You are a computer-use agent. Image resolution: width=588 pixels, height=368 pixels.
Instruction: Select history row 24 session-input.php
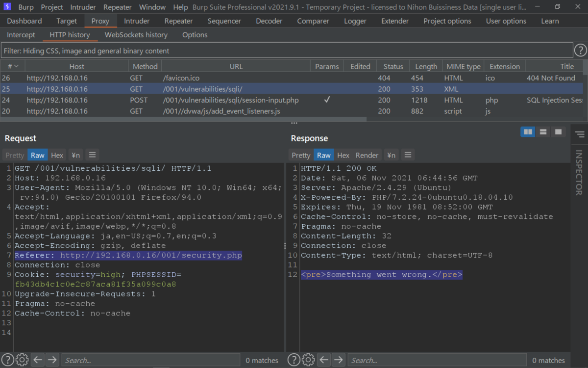coord(292,100)
